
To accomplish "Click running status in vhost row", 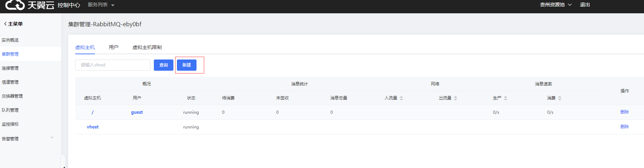I will pyautogui.click(x=191, y=127).
